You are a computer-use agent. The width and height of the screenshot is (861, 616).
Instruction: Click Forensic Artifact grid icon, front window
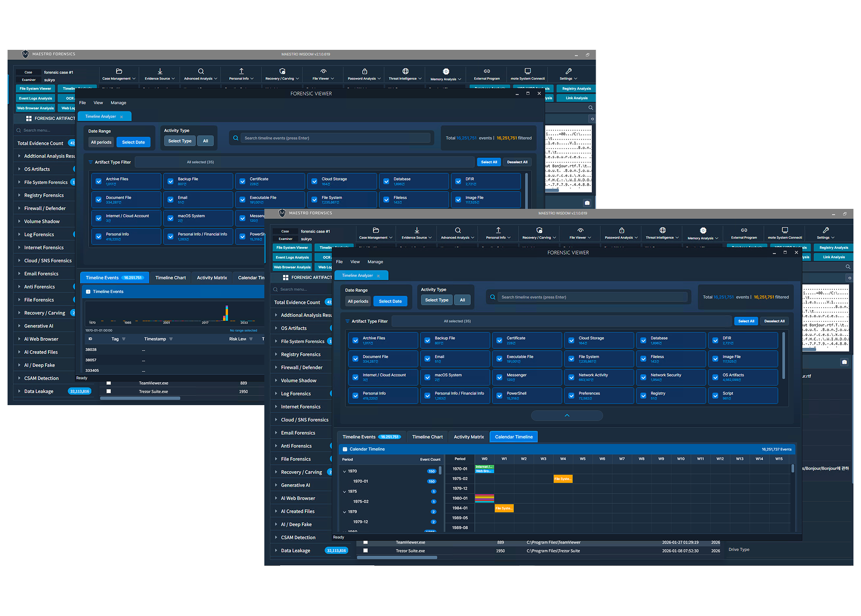click(285, 277)
